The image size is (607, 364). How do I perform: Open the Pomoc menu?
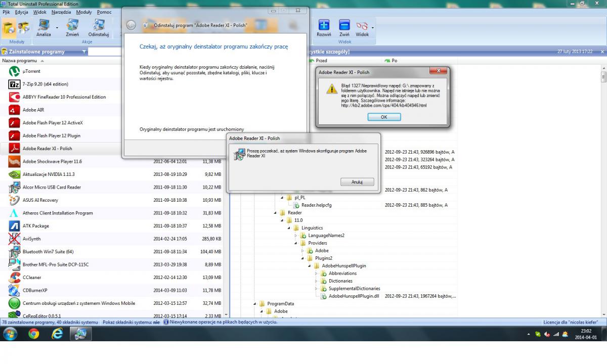104,12
